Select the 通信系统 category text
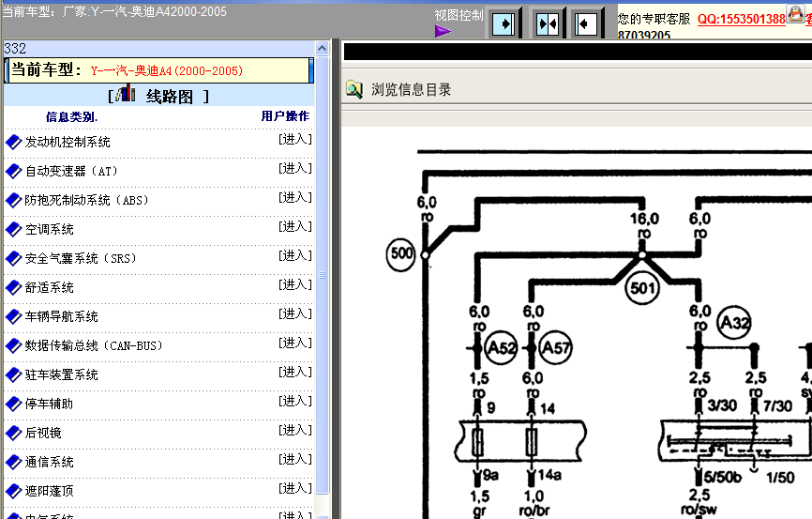This screenshot has height=519, width=812. (x=49, y=462)
